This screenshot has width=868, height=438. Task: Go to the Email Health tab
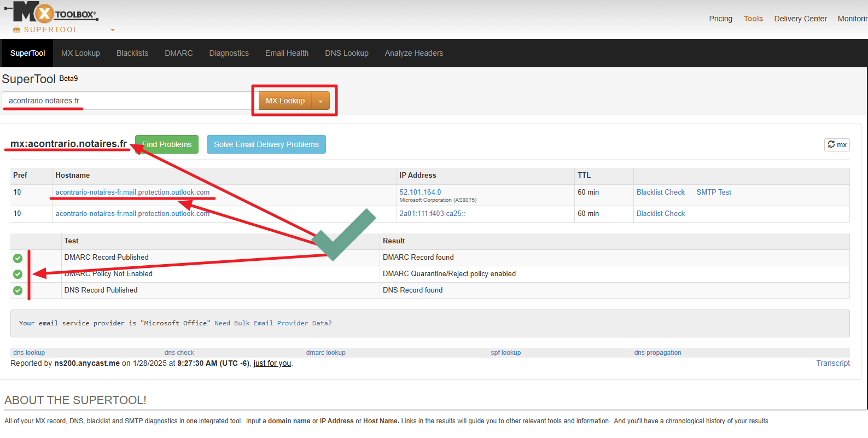(x=287, y=53)
